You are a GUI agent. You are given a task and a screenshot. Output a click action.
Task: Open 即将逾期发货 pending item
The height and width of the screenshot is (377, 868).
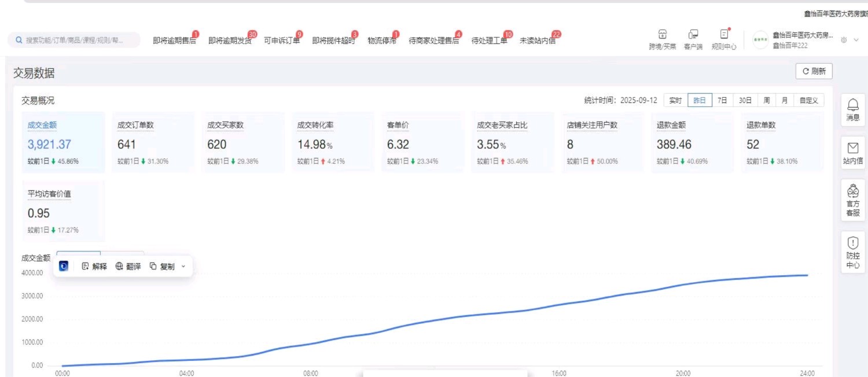(x=230, y=40)
